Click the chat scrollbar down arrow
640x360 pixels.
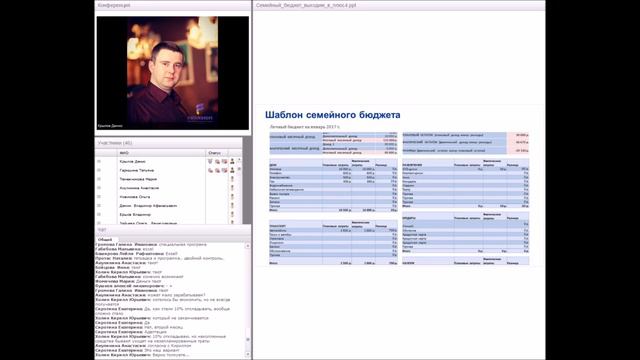tap(248, 354)
